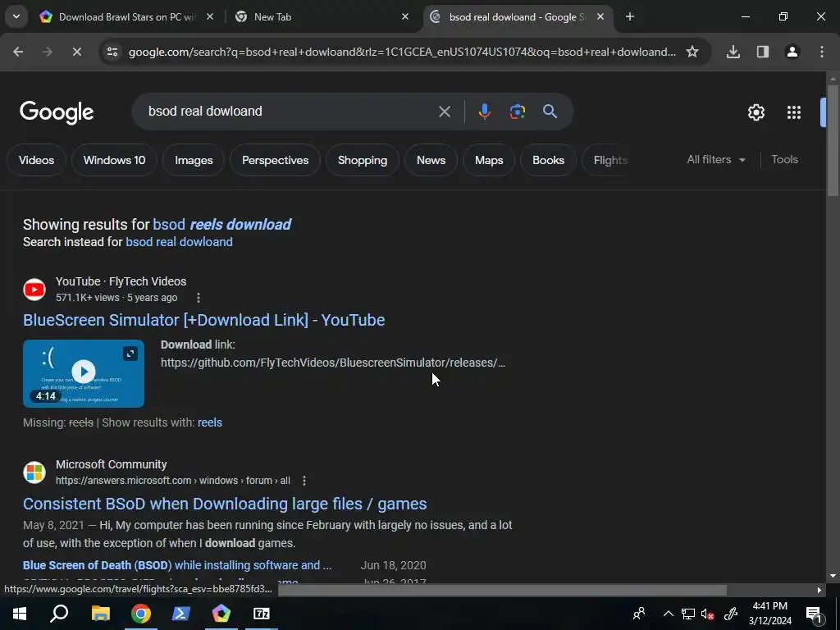The image size is (840, 630).
Task: Open 7-Zip from the taskbar
Action: tap(262, 614)
